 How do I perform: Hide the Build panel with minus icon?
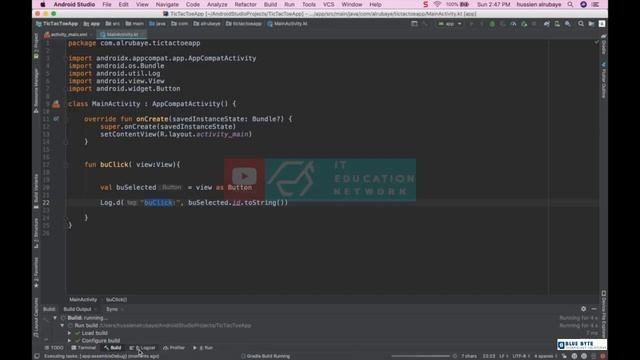coord(594,309)
